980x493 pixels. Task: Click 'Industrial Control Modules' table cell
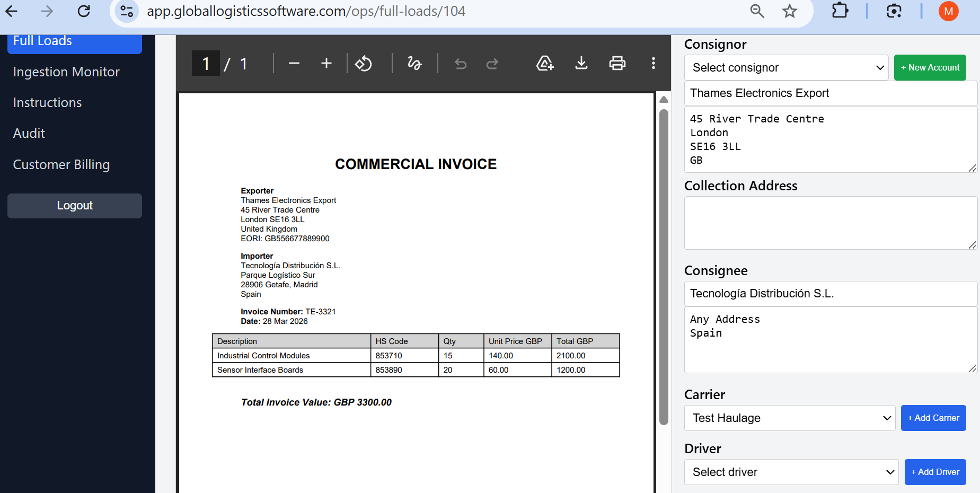pyautogui.click(x=292, y=356)
